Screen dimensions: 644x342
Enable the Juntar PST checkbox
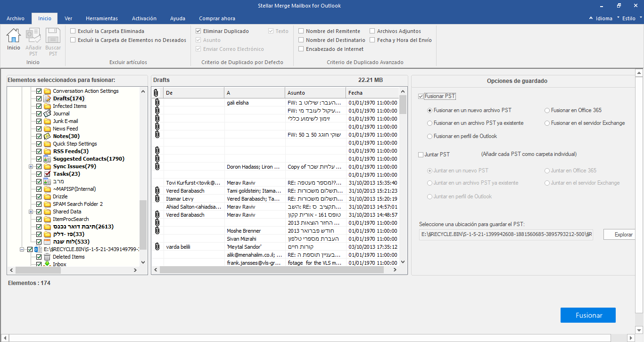[x=421, y=155]
